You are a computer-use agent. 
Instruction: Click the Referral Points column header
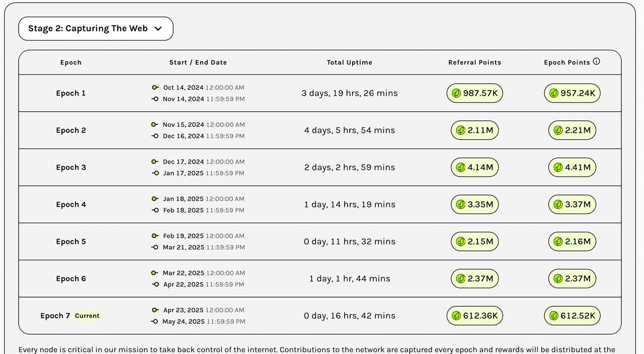pos(474,62)
